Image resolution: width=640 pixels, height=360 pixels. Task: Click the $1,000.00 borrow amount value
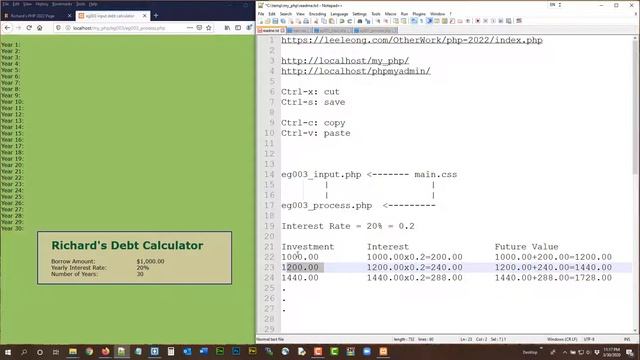click(x=150, y=261)
